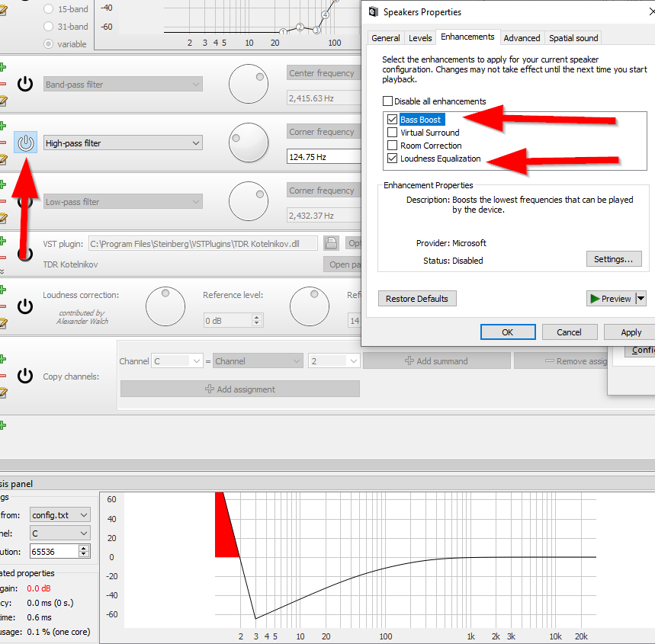The image size is (655, 644).
Task: Click notepad edit icon in Copy channels row
Action: point(3,392)
